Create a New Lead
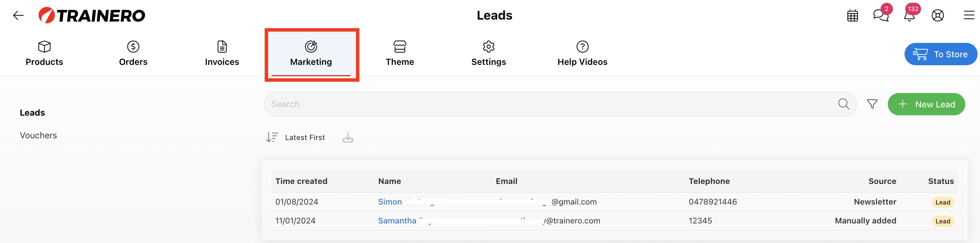 [927, 104]
